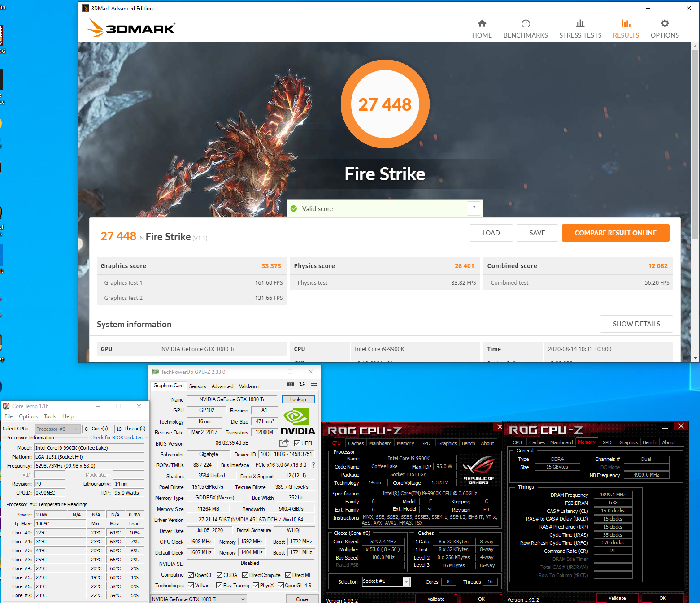
Task: Click the NVIDIA logo in GPU-Z
Action: pos(298,421)
